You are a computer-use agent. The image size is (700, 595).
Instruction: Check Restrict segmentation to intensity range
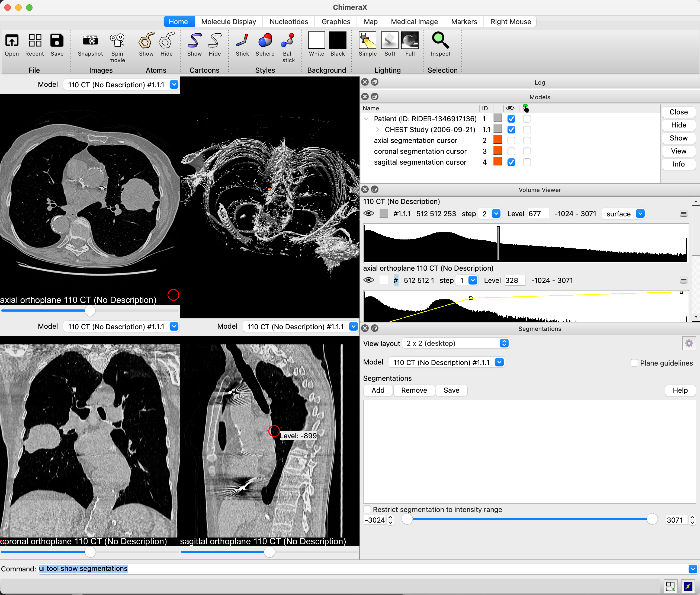[x=367, y=509]
